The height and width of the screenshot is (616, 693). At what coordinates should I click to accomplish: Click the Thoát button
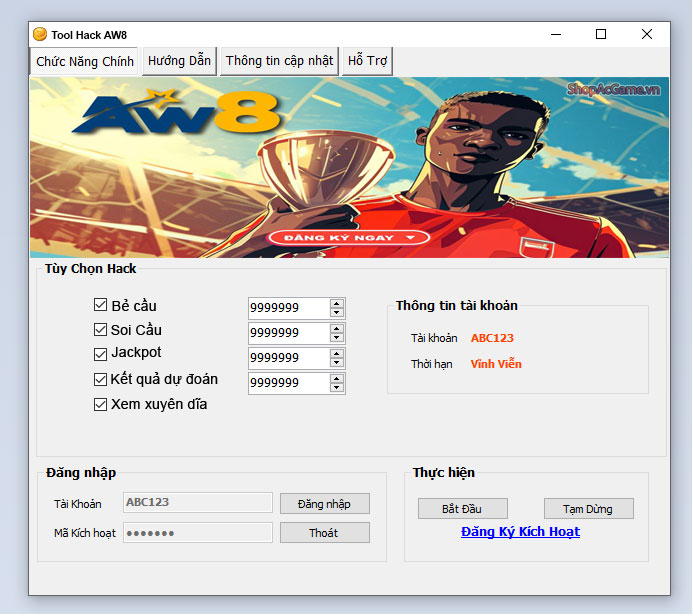point(324,533)
